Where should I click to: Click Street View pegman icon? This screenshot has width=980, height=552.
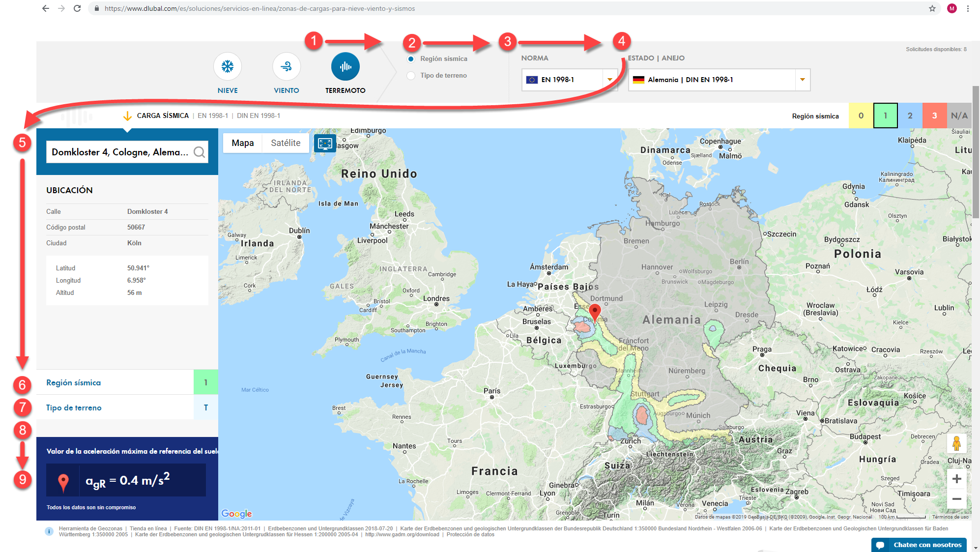956,444
